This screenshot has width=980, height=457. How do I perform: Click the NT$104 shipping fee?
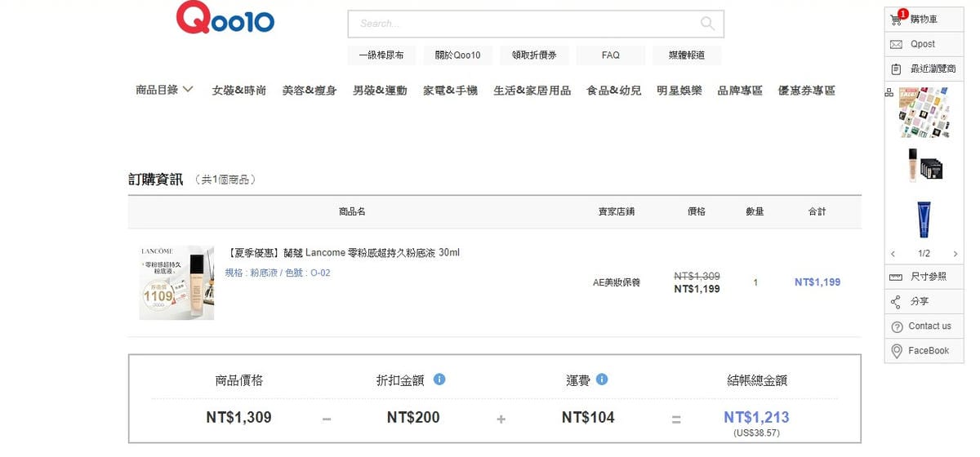(588, 418)
